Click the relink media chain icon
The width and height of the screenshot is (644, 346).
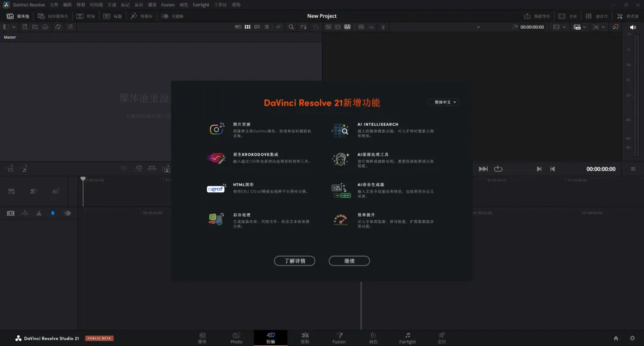click(x=70, y=27)
